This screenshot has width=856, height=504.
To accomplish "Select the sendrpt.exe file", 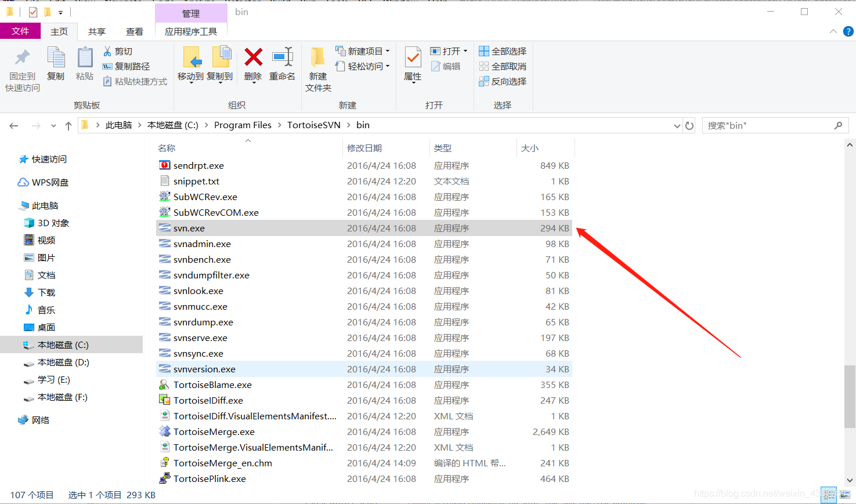I will coord(364,165).
